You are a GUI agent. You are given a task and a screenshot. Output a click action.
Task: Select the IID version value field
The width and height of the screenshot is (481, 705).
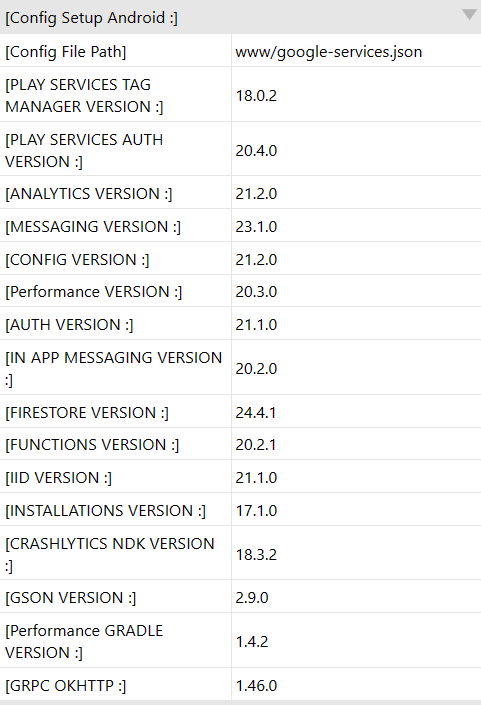point(356,477)
